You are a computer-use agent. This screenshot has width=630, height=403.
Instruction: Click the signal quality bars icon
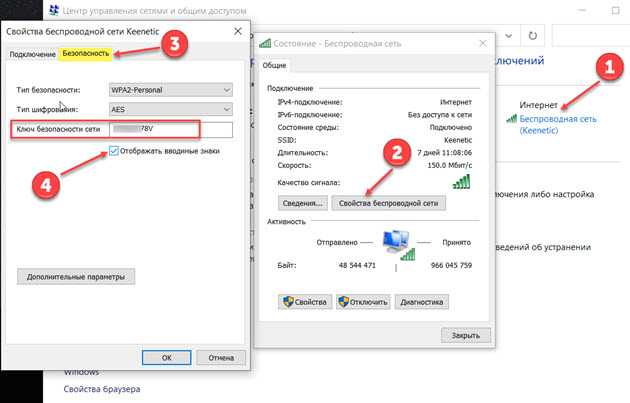461,182
